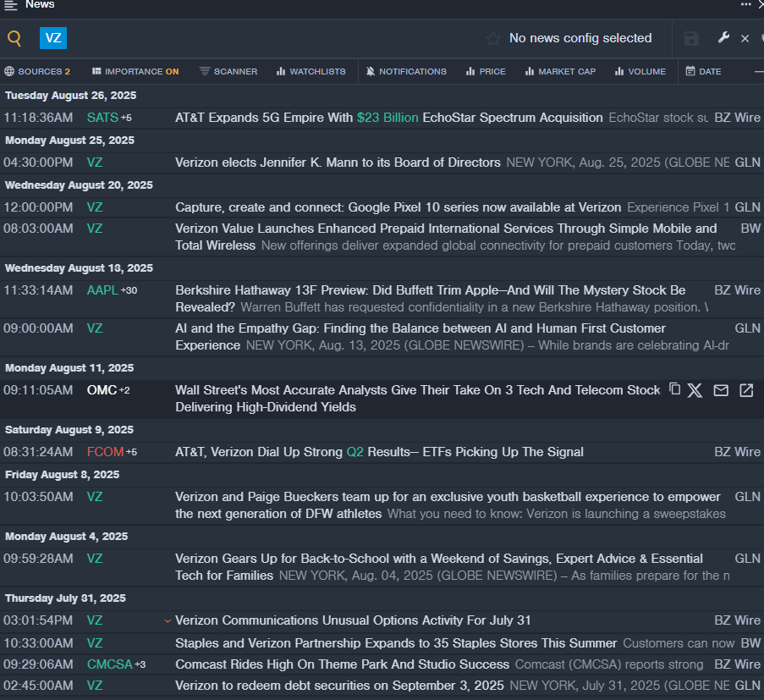Open Verizon Communications Unusual Options Activity headline
Image resolution: width=764 pixels, height=700 pixels.
click(353, 620)
